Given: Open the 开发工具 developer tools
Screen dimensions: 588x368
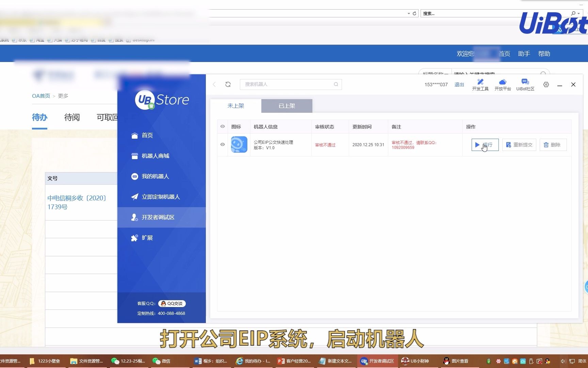Looking at the screenshot, I should point(480,84).
